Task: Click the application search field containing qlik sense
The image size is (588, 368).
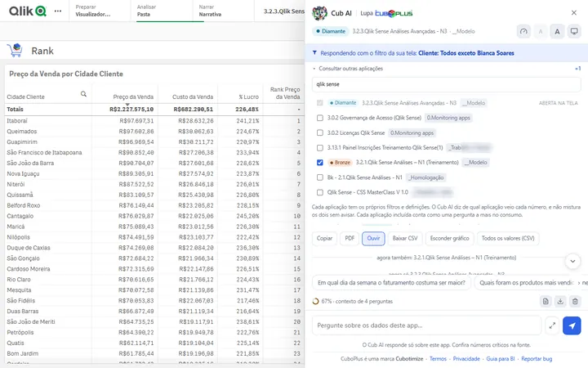Action: (446, 84)
